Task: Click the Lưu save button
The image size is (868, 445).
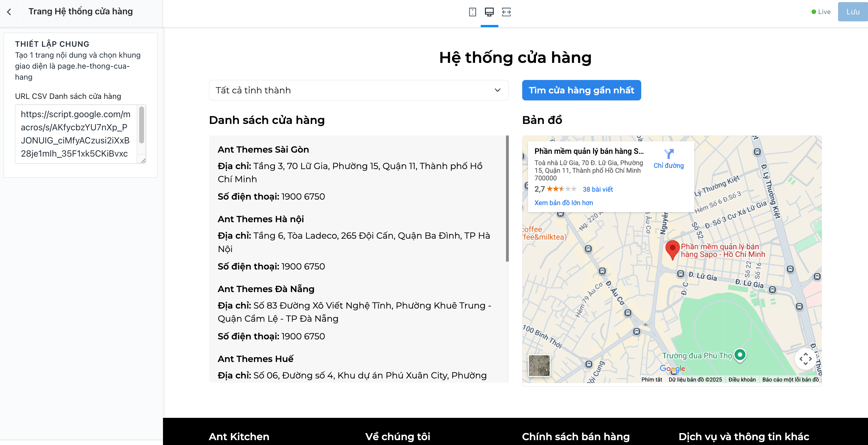Action: pyautogui.click(x=853, y=12)
